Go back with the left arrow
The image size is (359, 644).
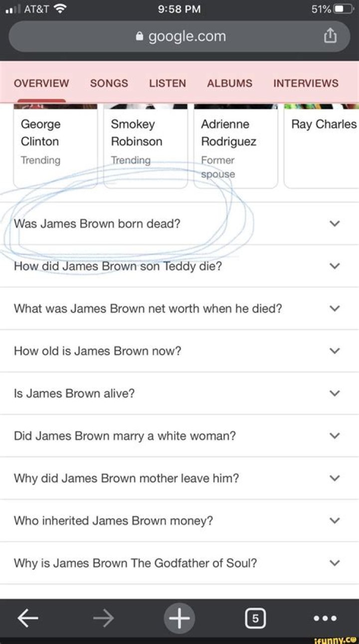tap(28, 619)
